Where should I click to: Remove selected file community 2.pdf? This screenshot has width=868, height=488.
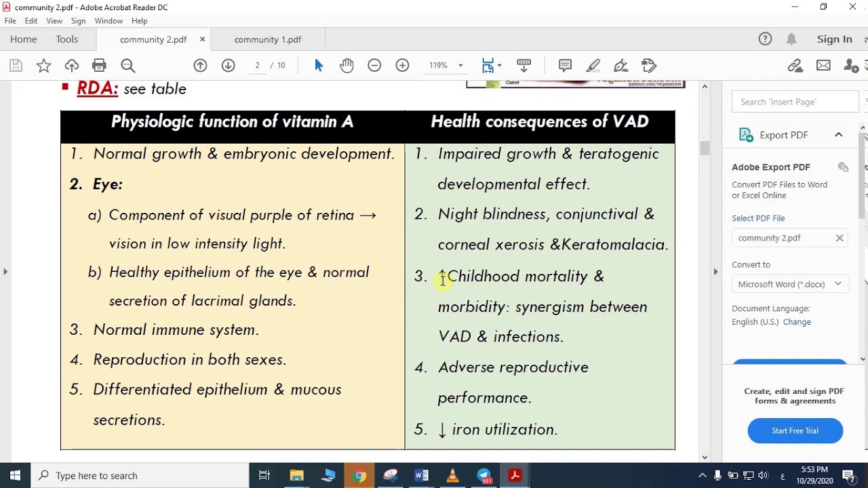[x=840, y=238]
